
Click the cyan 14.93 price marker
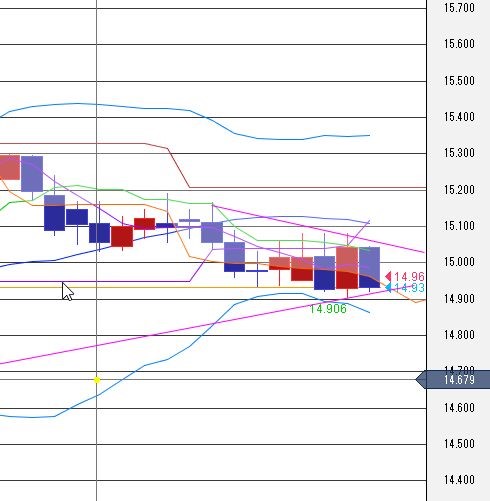tap(405, 288)
